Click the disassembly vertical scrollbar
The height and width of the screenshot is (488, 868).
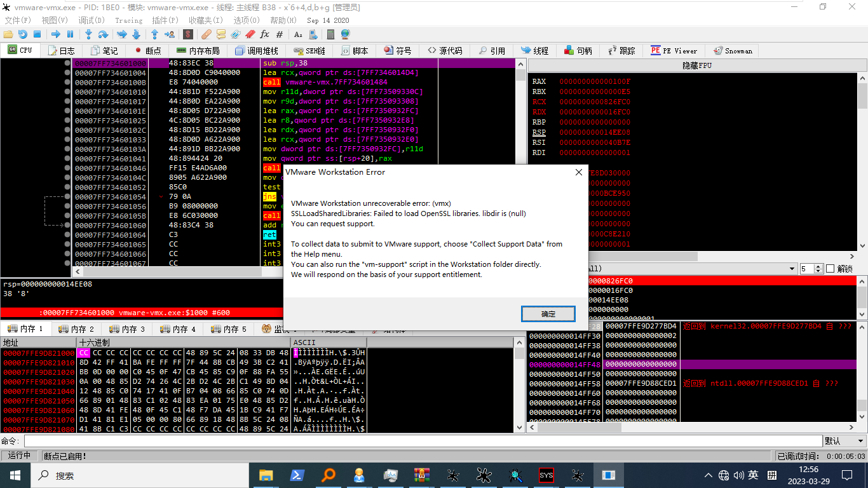pyautogui.click(x=520, y=163)
